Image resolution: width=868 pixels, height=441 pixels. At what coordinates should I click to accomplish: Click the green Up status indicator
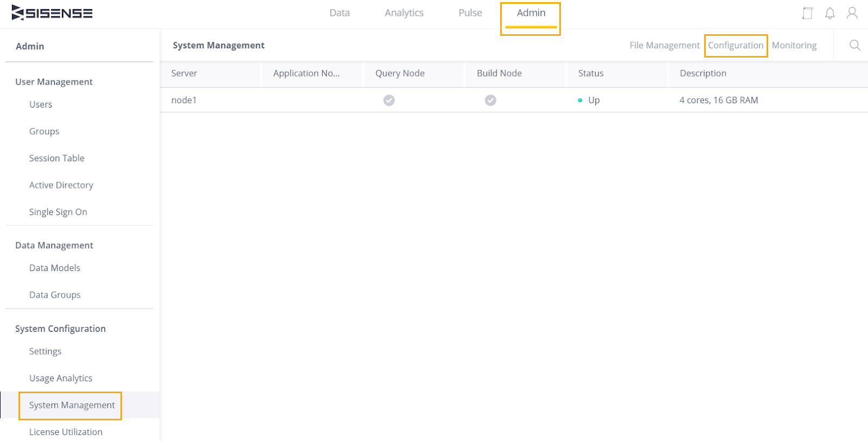pyautogui.click(x=580, y=100)
